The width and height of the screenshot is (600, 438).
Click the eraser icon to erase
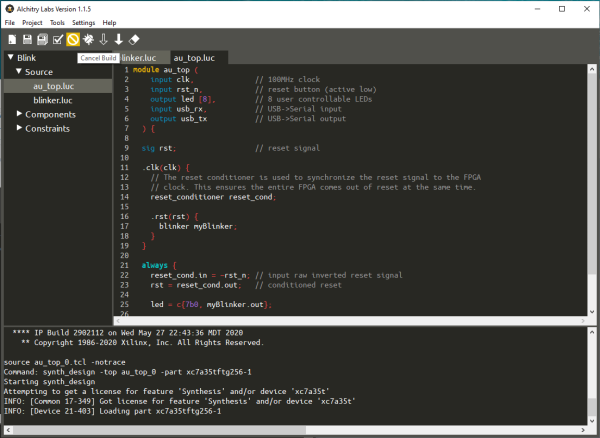click(134, 39)
